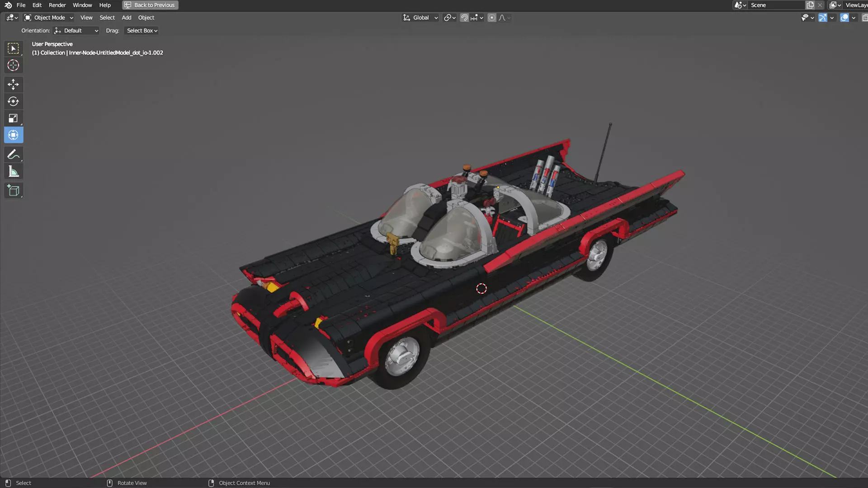Toggle the Show Overlays button
Screen dimensions: 868x488
844,18
